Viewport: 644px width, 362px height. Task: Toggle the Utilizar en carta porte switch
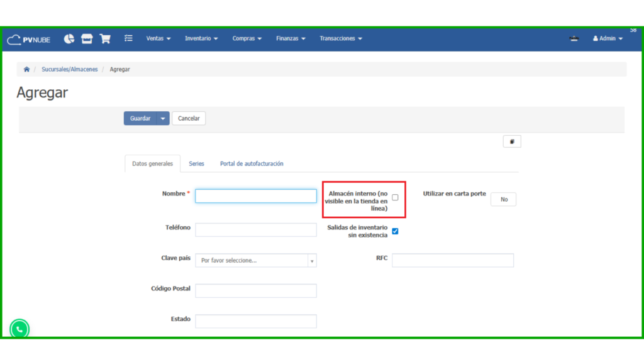tap(503, 199)
